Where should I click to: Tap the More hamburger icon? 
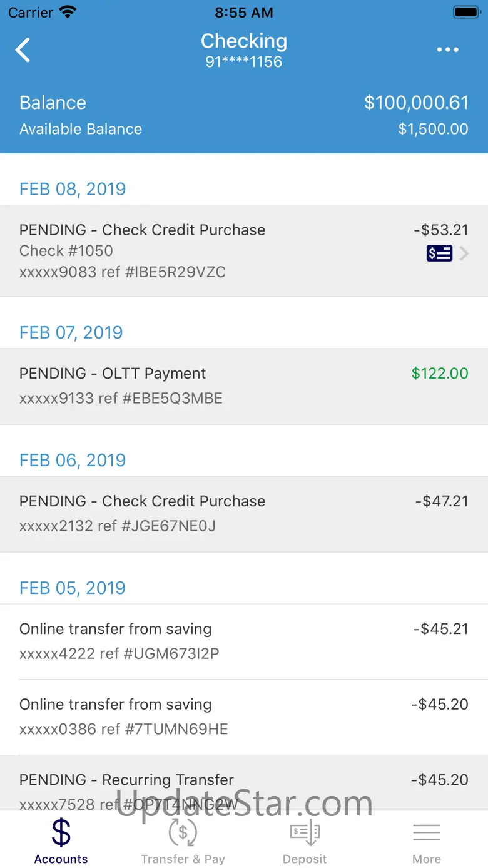pyautogui.click(x=427, y=832)
